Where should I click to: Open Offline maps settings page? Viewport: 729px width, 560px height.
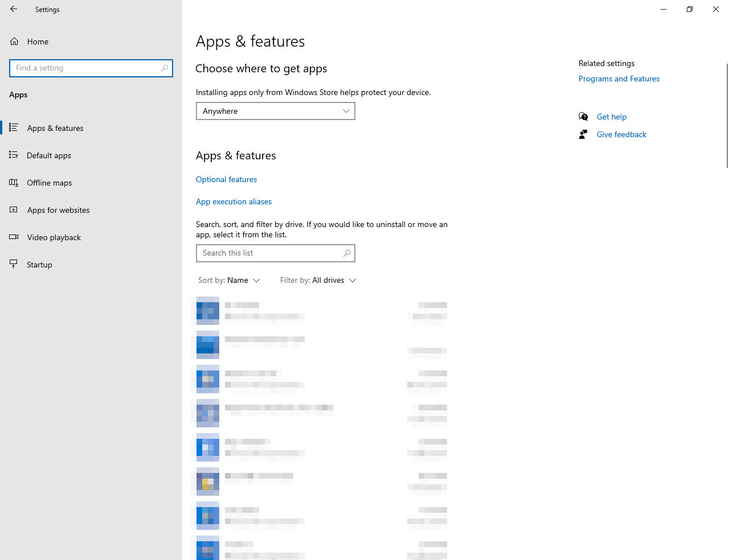[x=49, y=183]
